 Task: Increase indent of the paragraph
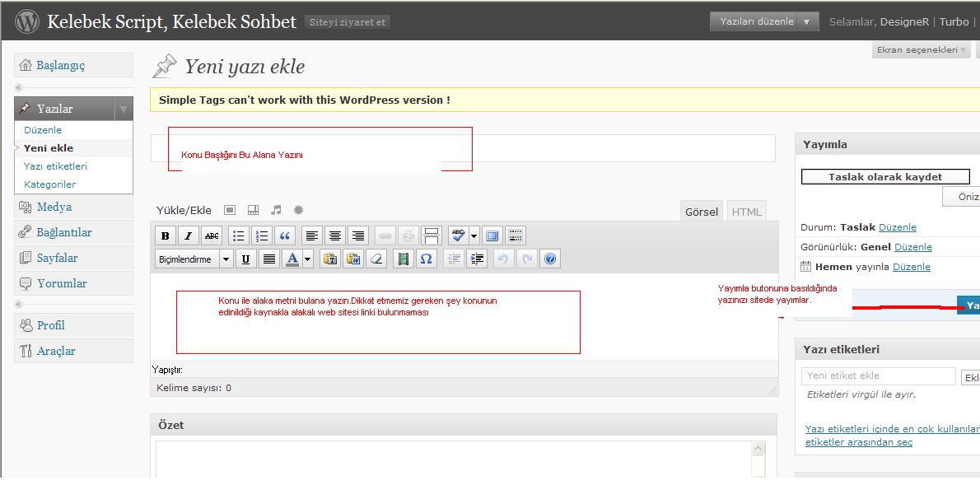[x=476, y=259]
